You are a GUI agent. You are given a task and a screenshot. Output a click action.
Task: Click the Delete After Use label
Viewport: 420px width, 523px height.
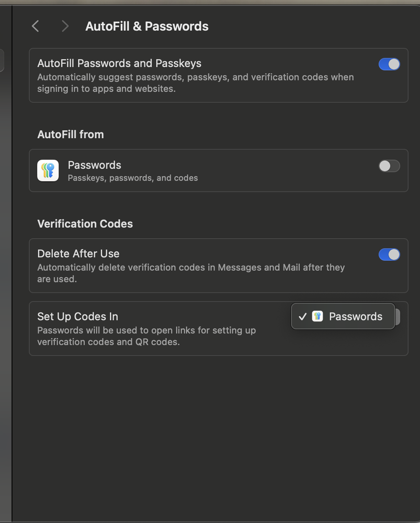(78, 253)
